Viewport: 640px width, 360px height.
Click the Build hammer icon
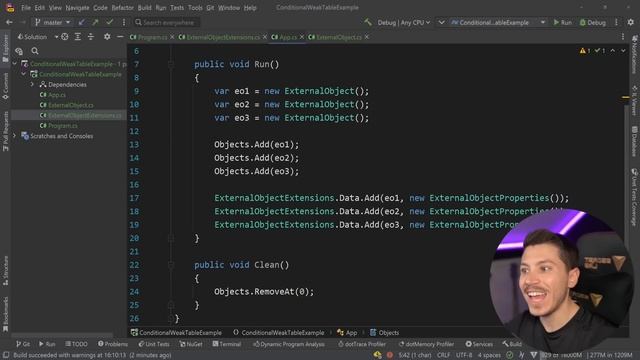click(x=368, y=22)
